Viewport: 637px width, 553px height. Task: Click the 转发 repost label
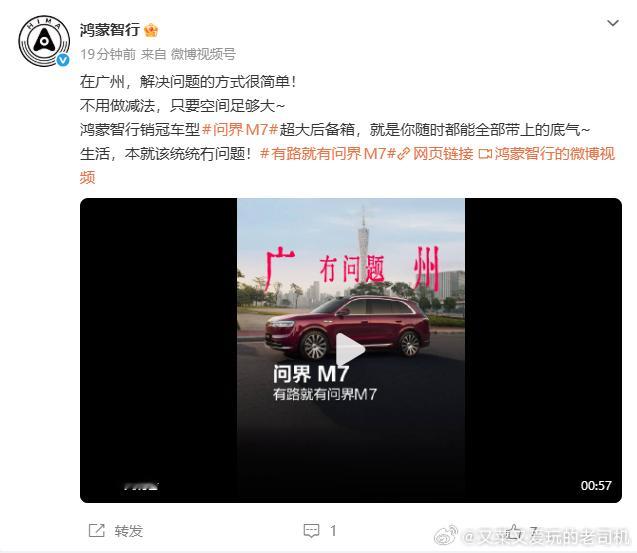128,531
